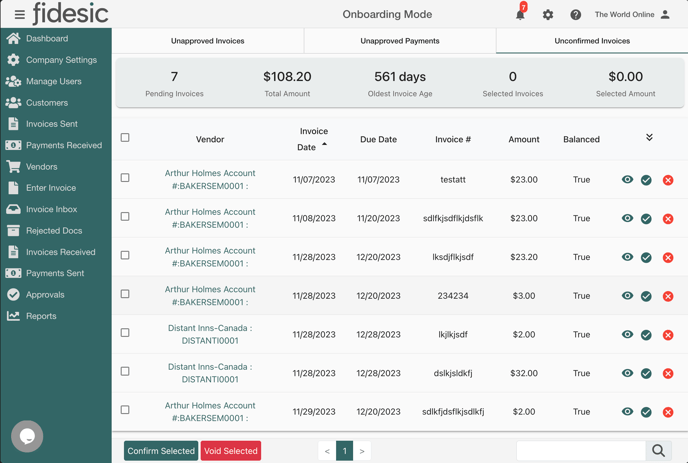Check the dslkjsldkfj invoice row checkbox
This screenshot has width=688, height=463.
(125, 371)
